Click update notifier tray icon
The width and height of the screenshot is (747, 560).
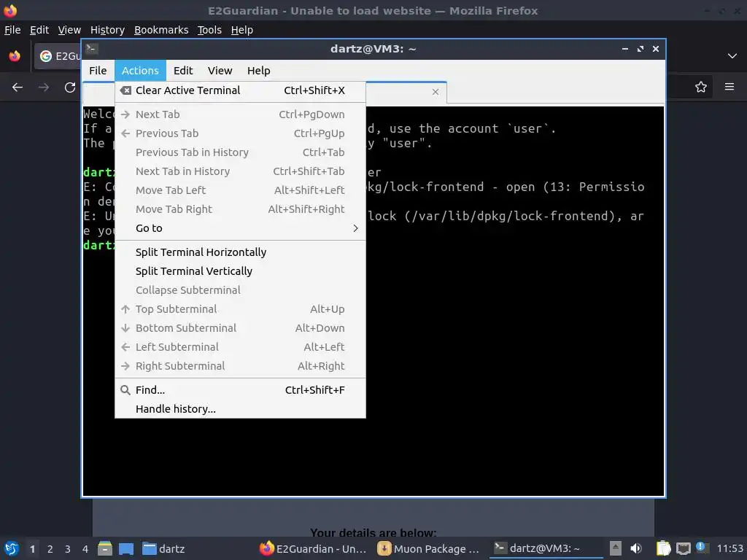coord(701,547)
